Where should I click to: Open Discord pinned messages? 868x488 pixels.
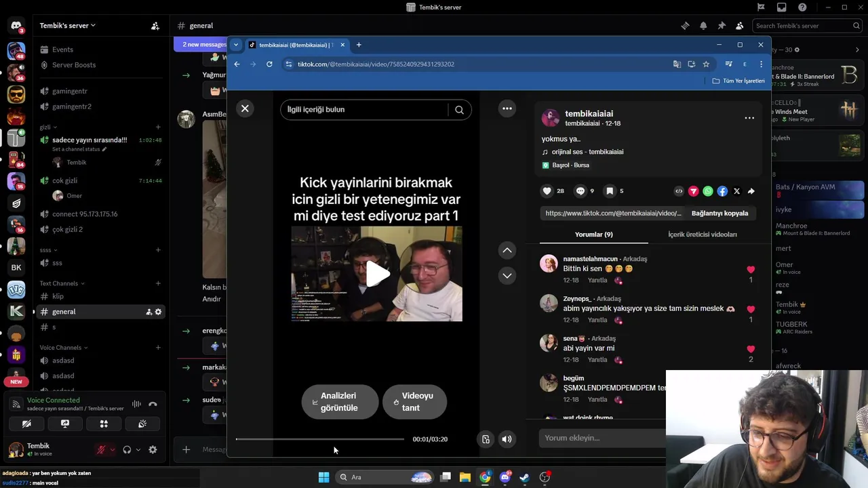tap(722, 26)
